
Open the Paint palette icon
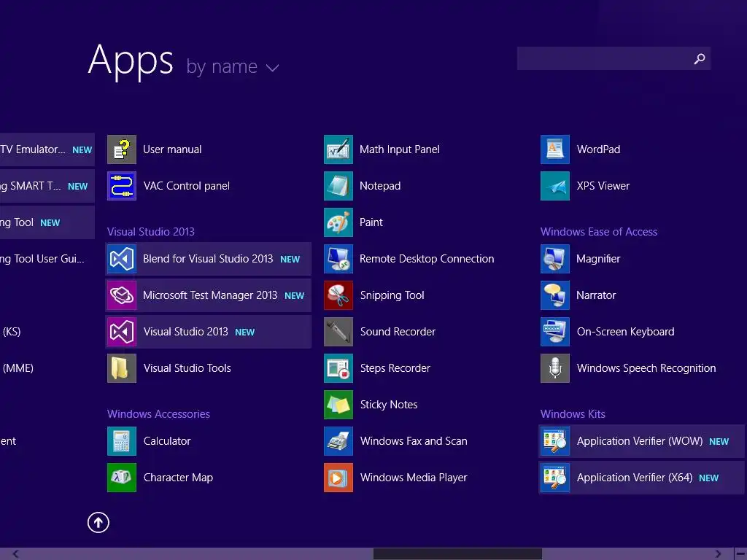point(338,222)
